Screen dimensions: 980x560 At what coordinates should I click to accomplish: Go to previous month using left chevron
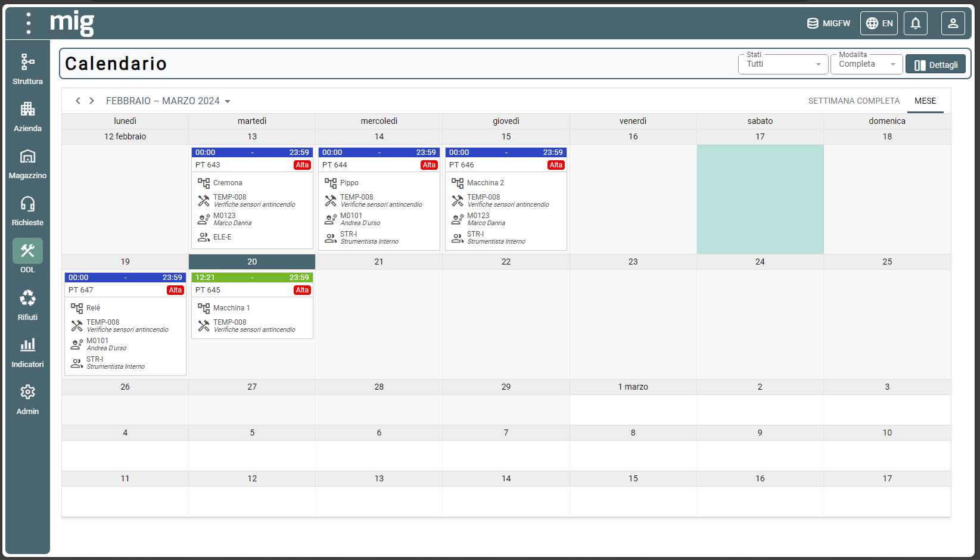point(78,101)
